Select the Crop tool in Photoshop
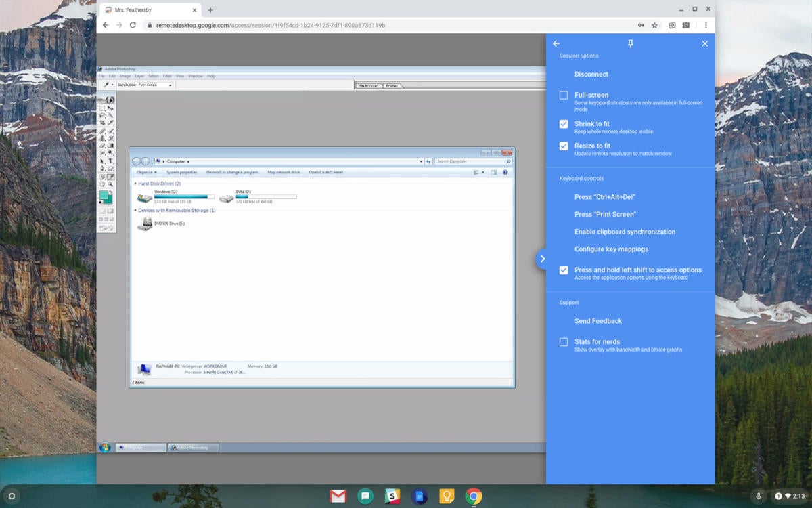Viewport: 812px width, 508px height. click(x=103, y=122)
